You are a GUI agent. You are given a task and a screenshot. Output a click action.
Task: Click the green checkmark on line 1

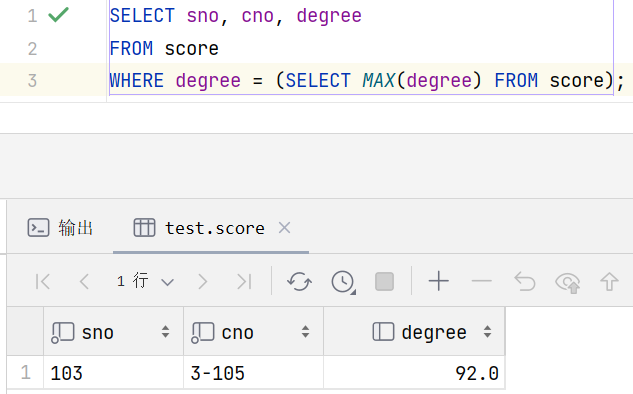(x=59, y=15)
